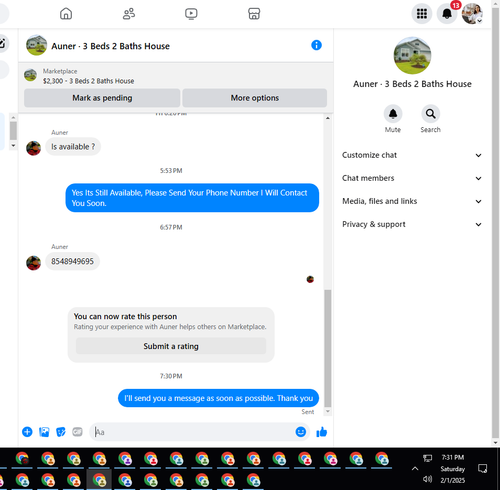Focus the Aa message input field

194,432
